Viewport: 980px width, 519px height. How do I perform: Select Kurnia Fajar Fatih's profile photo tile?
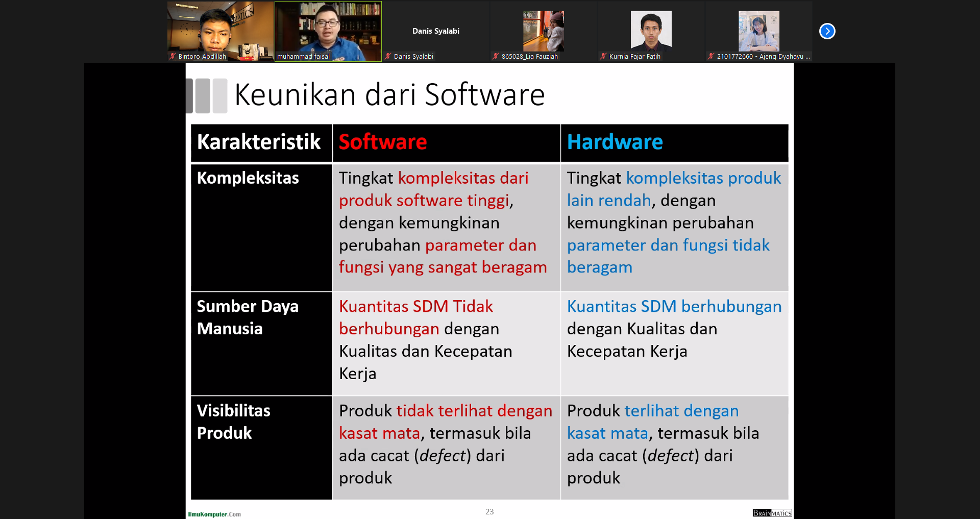pos(651,31)
